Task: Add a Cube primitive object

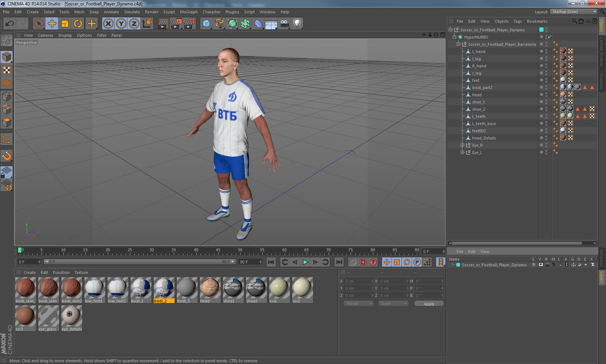Action: pyautogui.click(x=206, y=24)
